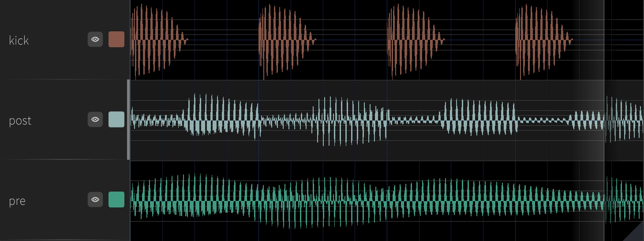Screen dimensions: 644x241
Task: Change the post track color swatch
Action: click(116, 120)
